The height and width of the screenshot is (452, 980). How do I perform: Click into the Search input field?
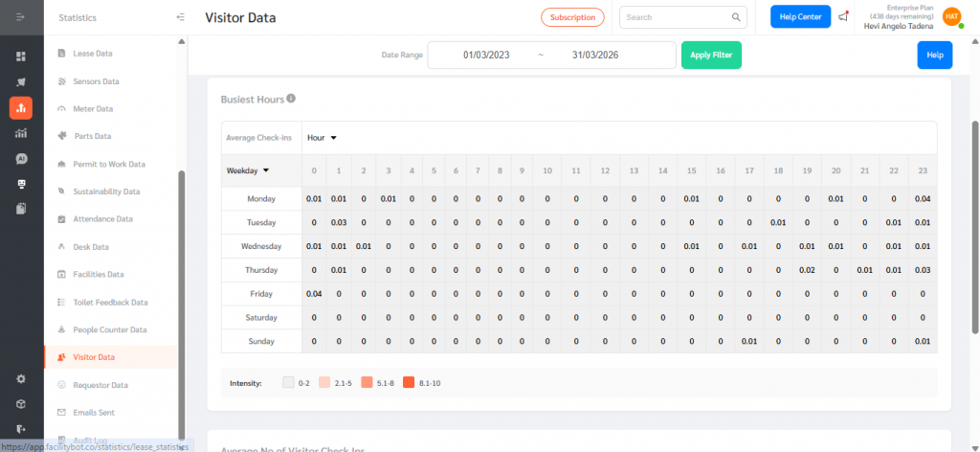coord(675,17)
